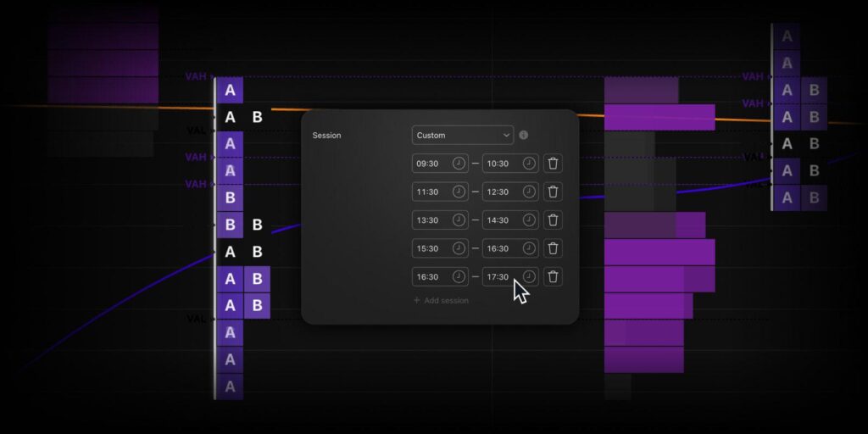This screenshot has height=434, width=868.
Task: Click the 10:30 end time field
Action: [x=500, y=164]
